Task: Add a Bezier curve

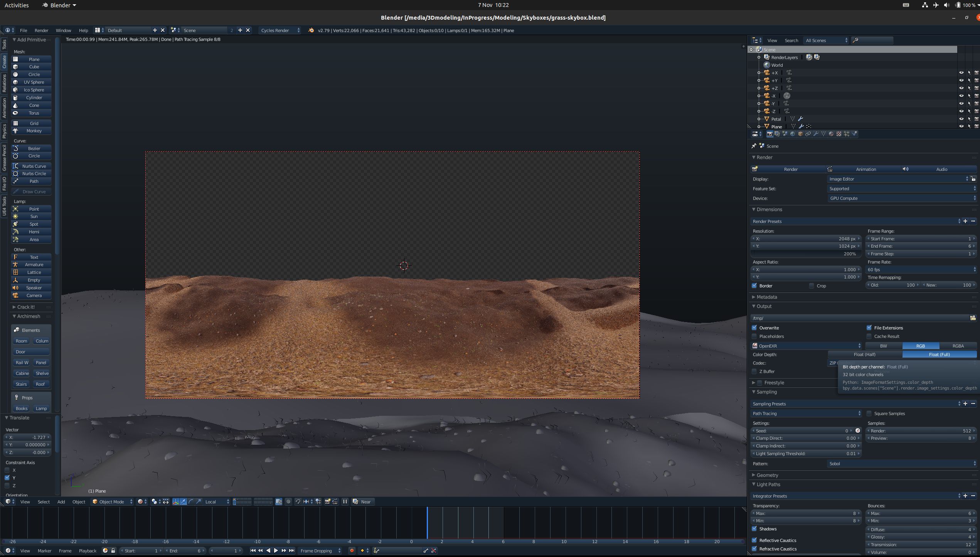Action: pos(31,149)
